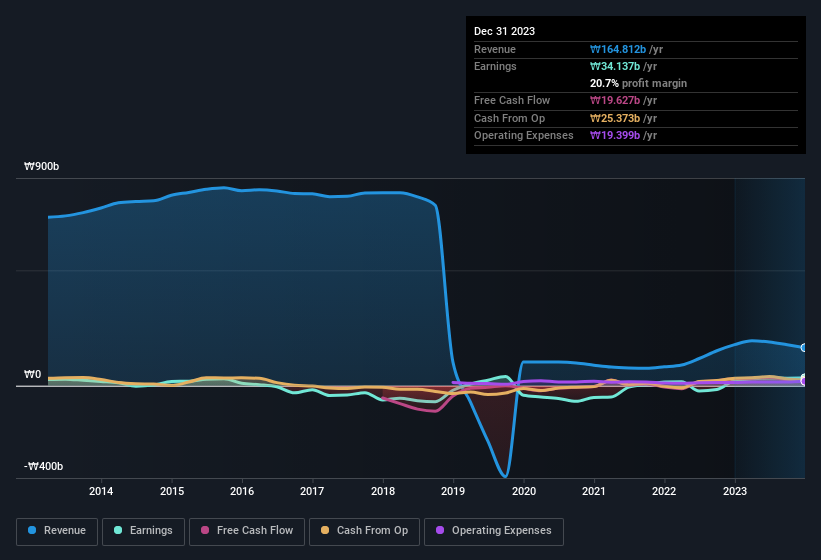Click the ₩164.812b revenue value in tooltip
The width and height of the screenshot is (821, 560).
click(x=622, y=49)
